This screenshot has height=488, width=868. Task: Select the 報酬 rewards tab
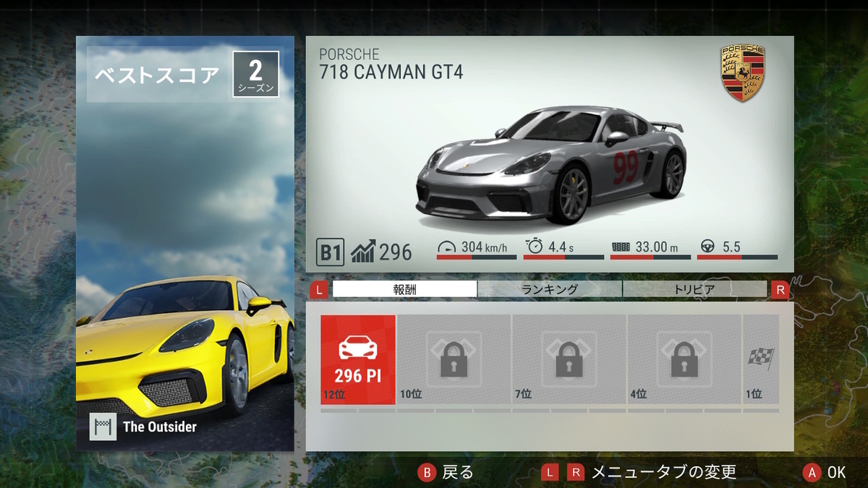pyautogui.click(x=405, y=289)
